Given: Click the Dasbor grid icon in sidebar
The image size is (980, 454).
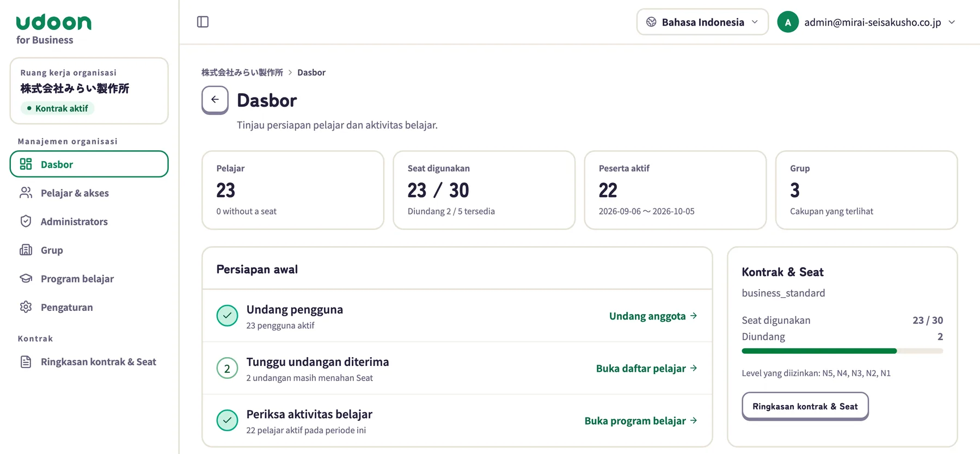Looking at the screenshot, I should (26, 164).
